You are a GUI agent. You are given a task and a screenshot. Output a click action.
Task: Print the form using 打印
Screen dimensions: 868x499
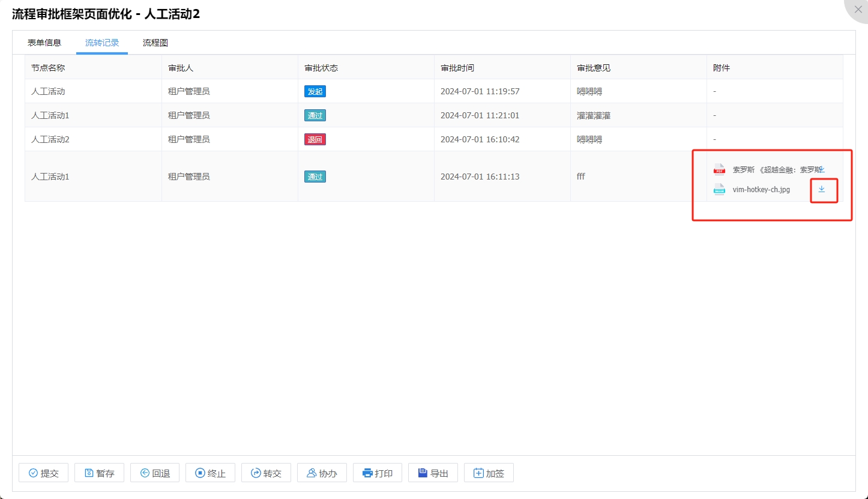[x=377, y=473]
